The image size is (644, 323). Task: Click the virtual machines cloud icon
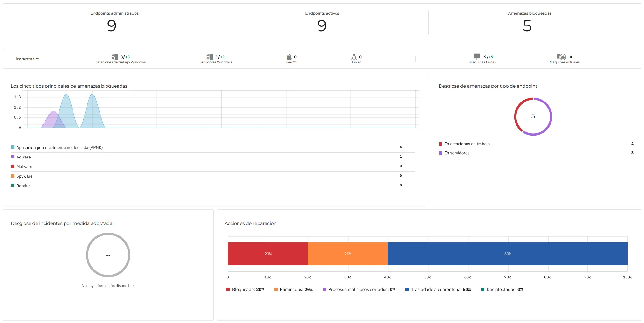pyautogui.click(x=562, y=57)
